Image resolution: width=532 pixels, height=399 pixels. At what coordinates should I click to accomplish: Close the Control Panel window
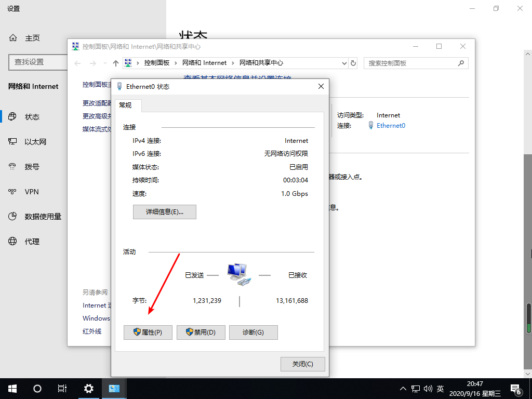463,46
